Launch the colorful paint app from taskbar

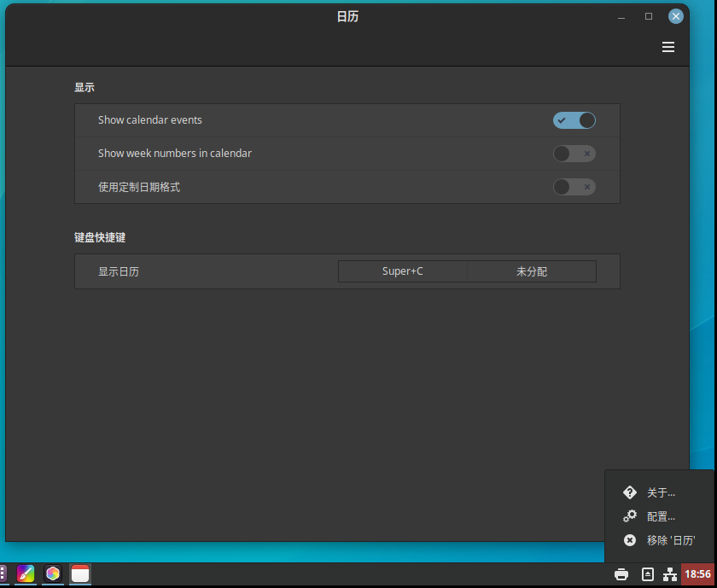[x=26, y=574]
